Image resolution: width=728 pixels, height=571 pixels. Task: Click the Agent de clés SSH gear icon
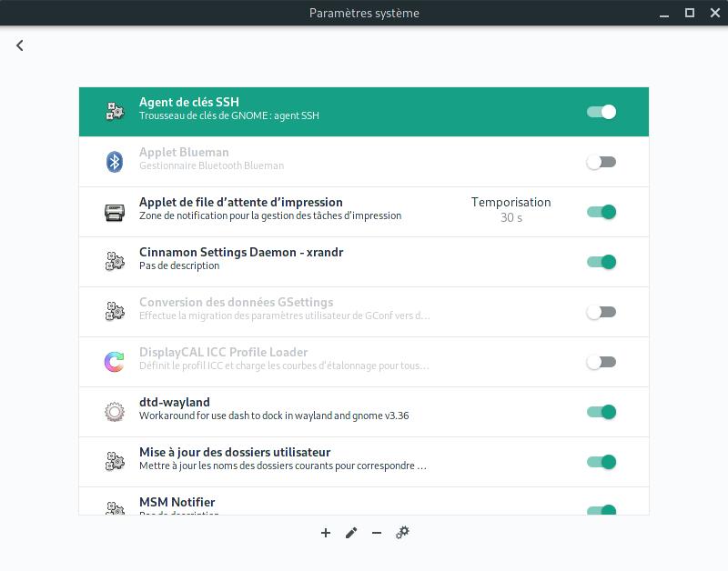coord(115,111)
